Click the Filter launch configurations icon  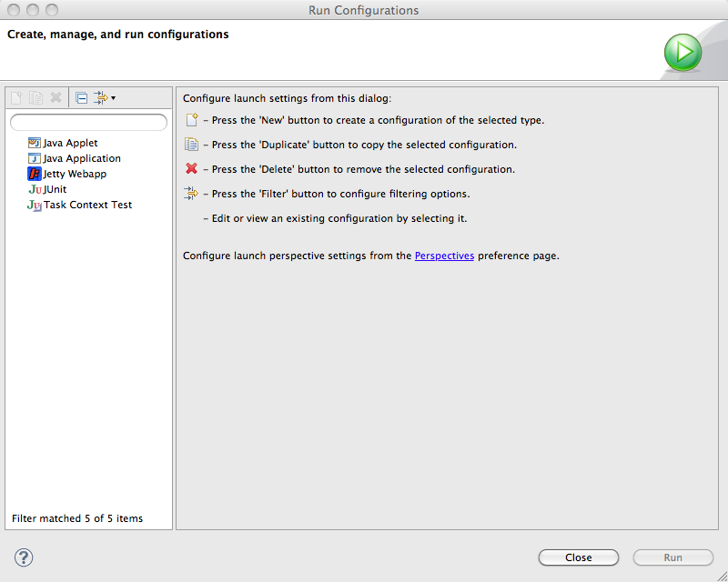click(x=101, y=98)
